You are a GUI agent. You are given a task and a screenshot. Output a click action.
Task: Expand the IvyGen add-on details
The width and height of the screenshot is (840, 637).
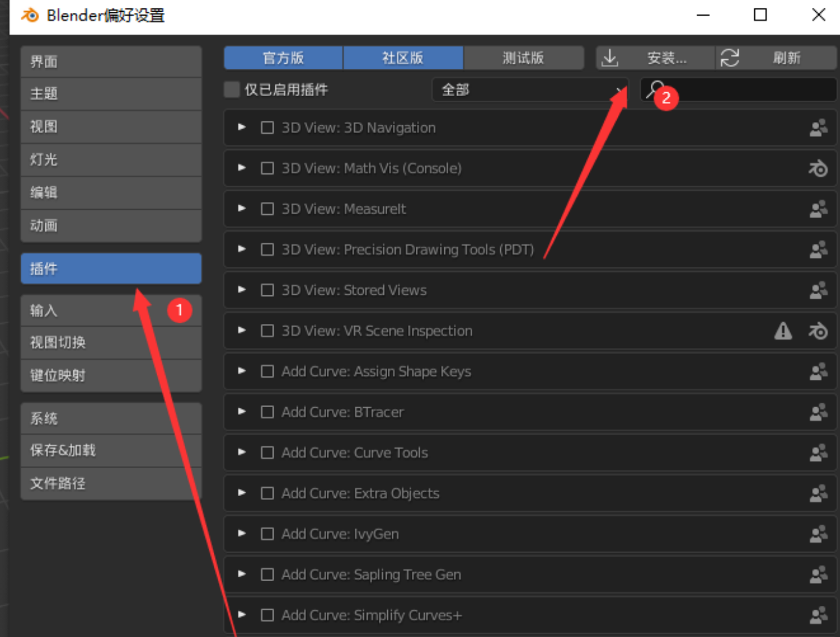click(242, 533)
